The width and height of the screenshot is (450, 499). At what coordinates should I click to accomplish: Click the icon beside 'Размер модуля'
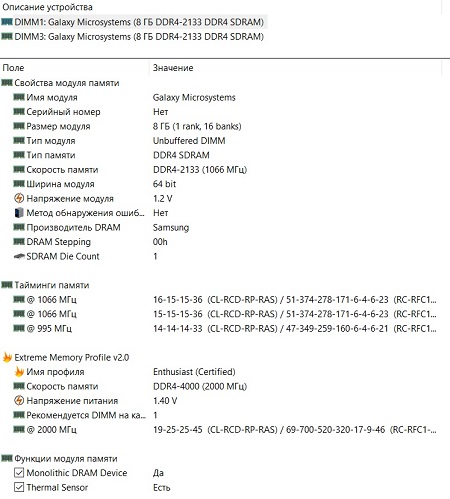19,126
